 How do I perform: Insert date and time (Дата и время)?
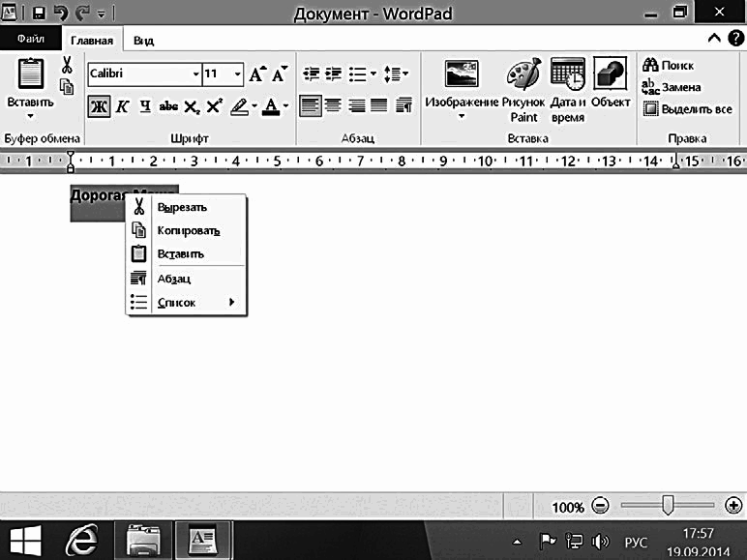coord(567,89)
